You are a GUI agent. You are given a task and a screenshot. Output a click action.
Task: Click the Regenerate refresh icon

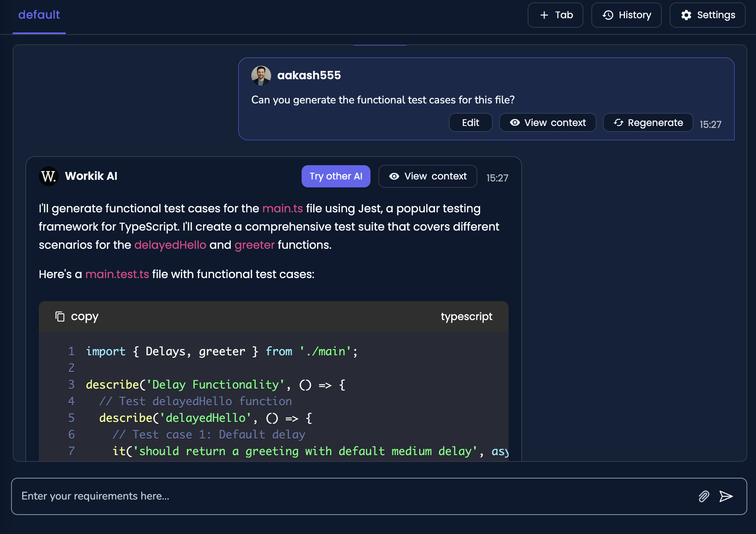[619, 123]
